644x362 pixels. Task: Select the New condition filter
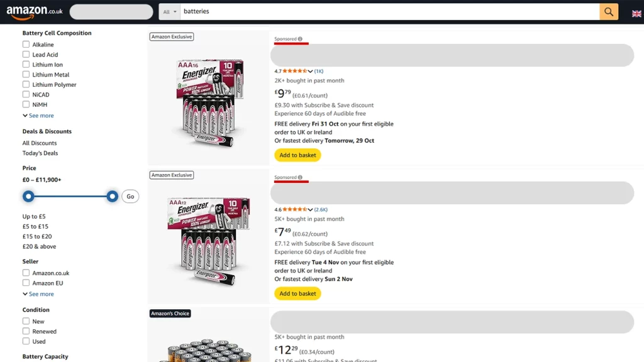coord(25,321)
